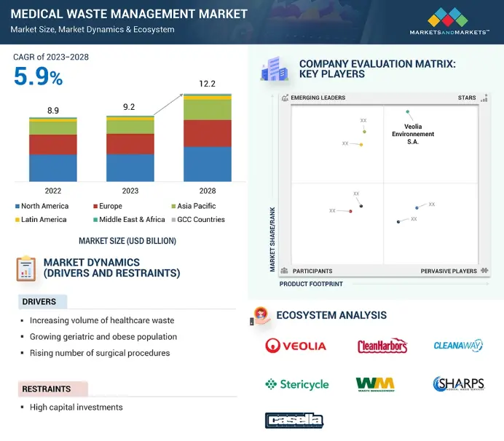Click "Growing geriatric and obese population"

click(x=103, y=337)
